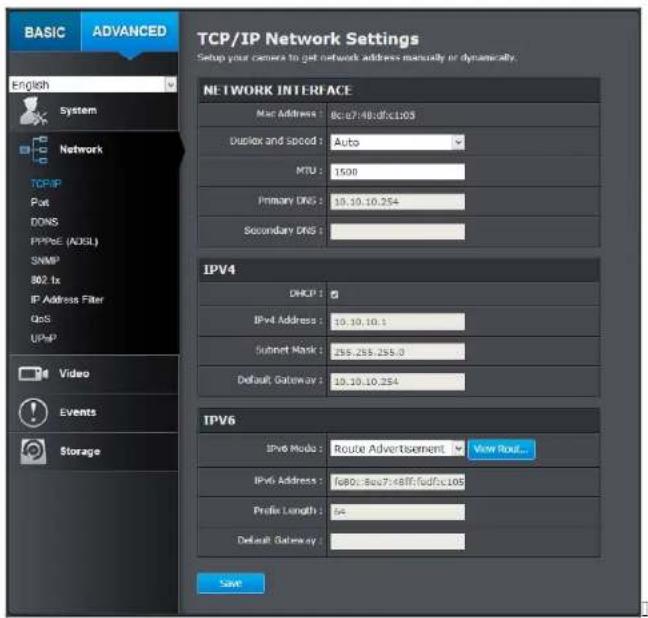The width and height of the screenshot is (648, 618).
Task: Click the Primary DNS field
Action: point(397,202)
